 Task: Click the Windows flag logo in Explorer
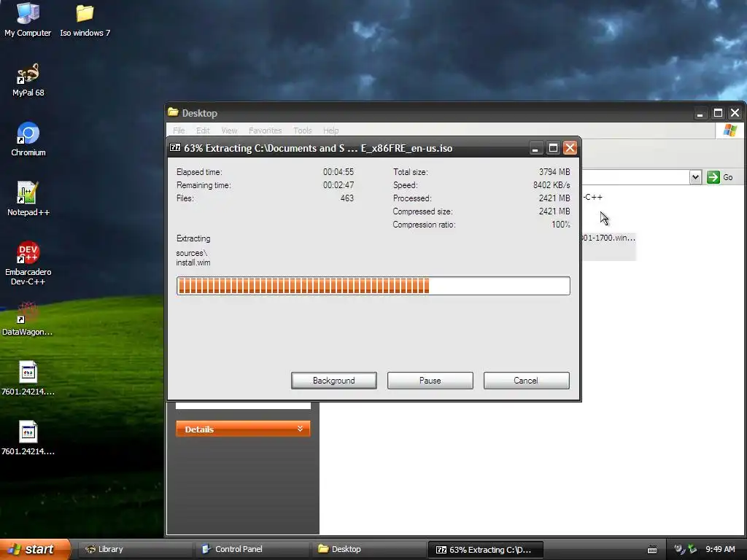pos(729,130)
